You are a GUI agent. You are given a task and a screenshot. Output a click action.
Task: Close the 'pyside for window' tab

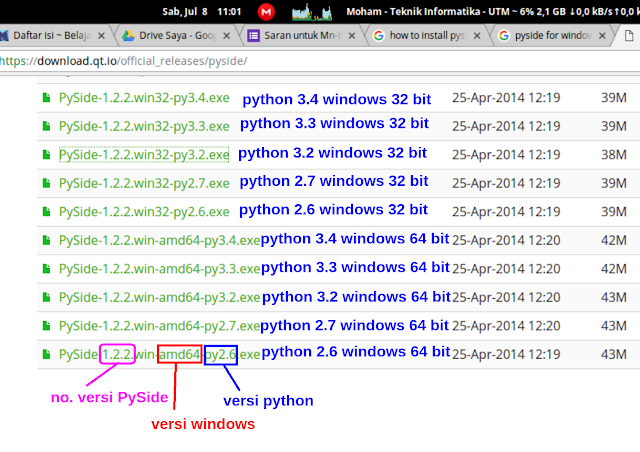pyautogui.click(x=602, y=36)
